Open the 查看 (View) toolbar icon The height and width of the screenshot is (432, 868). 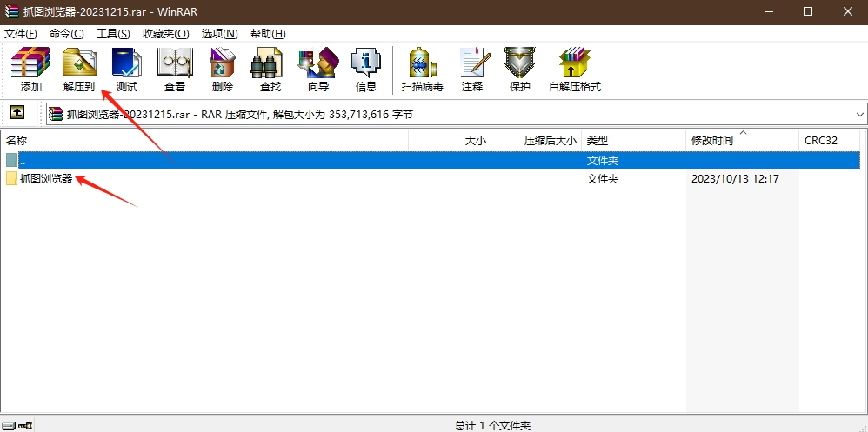coord(175,70)
